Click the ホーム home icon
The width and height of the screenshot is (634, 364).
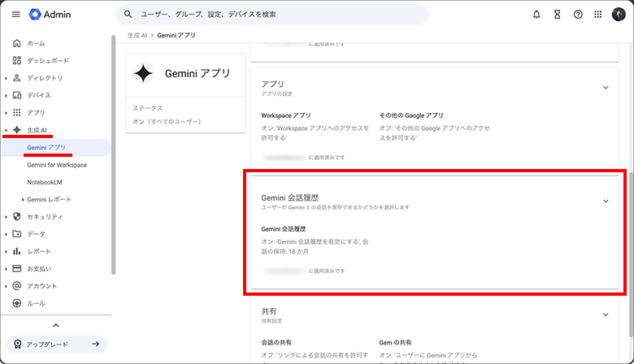click(16, 43)
